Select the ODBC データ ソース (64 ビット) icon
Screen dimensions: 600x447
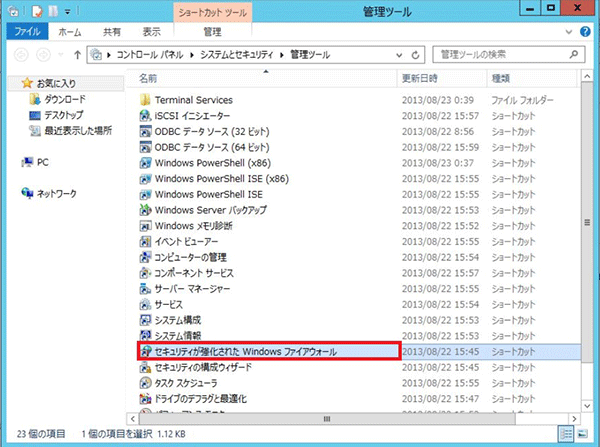click(145, 147)
